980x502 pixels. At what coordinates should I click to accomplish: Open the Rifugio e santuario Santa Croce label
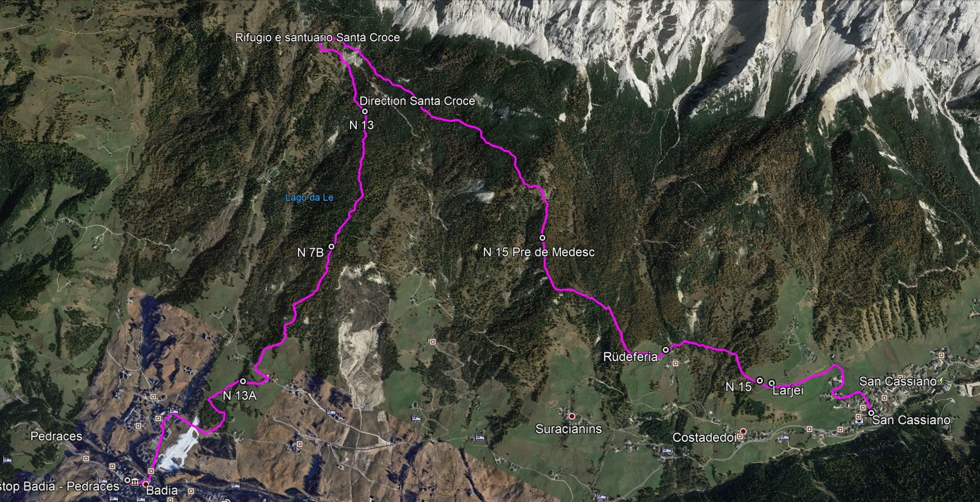pos(317,37)
